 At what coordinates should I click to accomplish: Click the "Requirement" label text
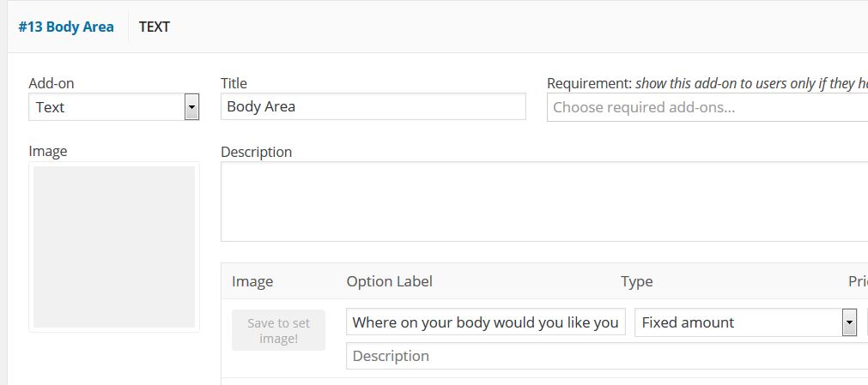tap(588, 83)
